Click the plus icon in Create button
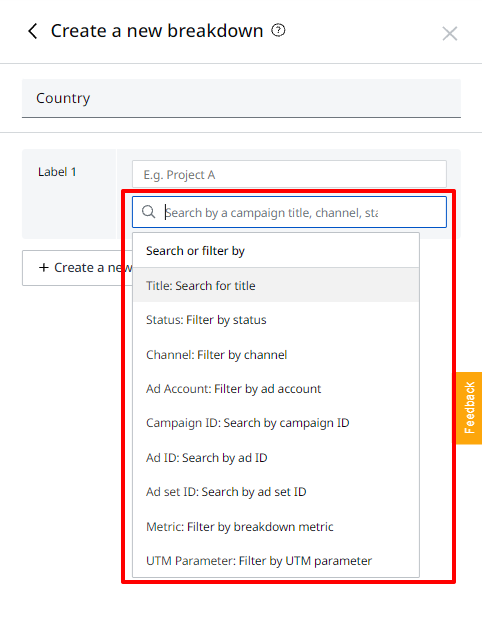Viewport: 482px width, 618px height. 44,268
